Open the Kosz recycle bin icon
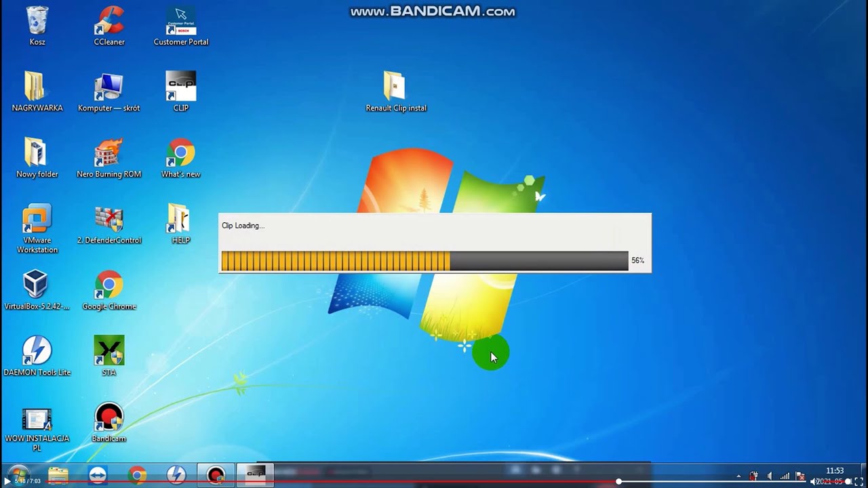This screenshot has width=868, height=488. click(x=37, y=26)
